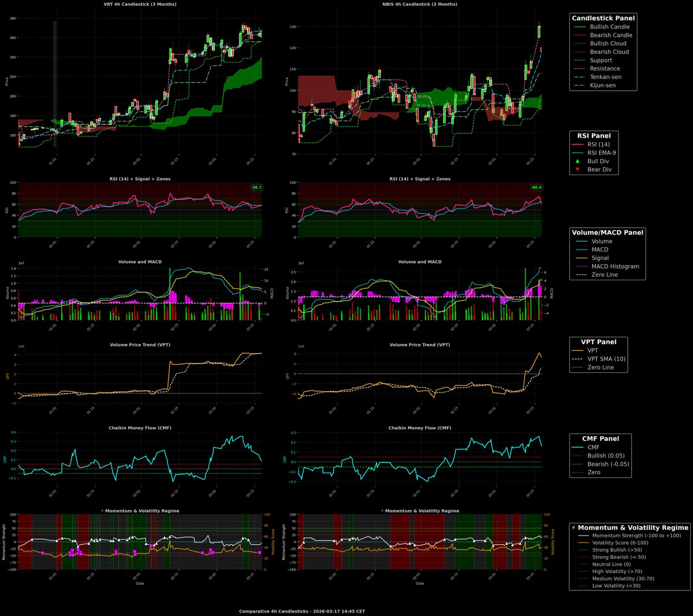Click the RSI Panel legend heading
This screenshot has width=693, height=616.
coord(594,136)
